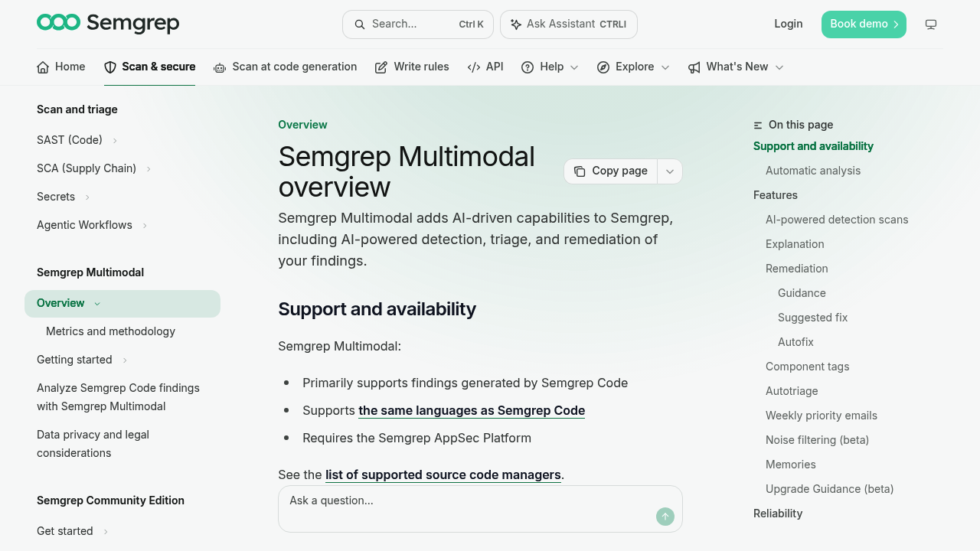Click the Ask a question text box

480,509
